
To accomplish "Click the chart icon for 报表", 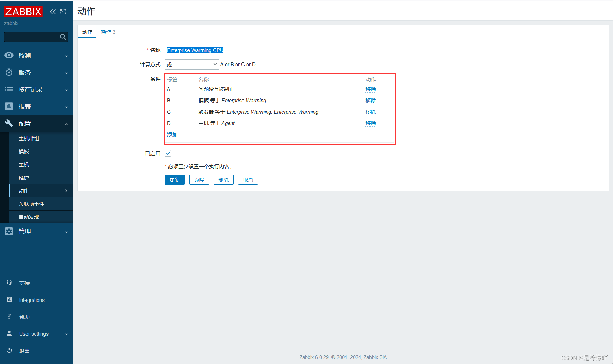I will click(x=9, y=106).
